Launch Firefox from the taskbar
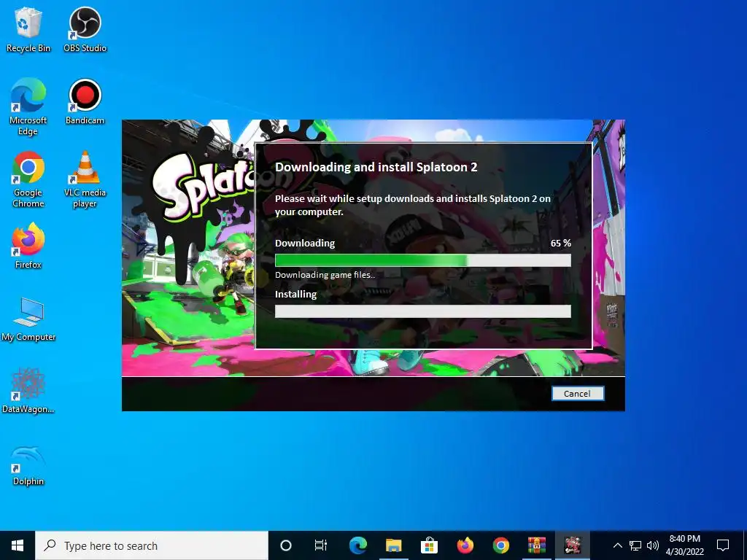 (x=465, y=545)
